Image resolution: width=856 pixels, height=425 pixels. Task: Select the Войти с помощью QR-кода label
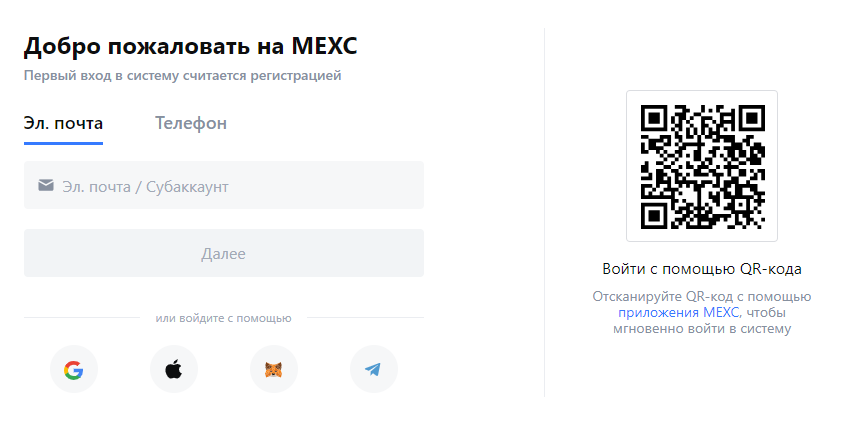click(702, 269)
